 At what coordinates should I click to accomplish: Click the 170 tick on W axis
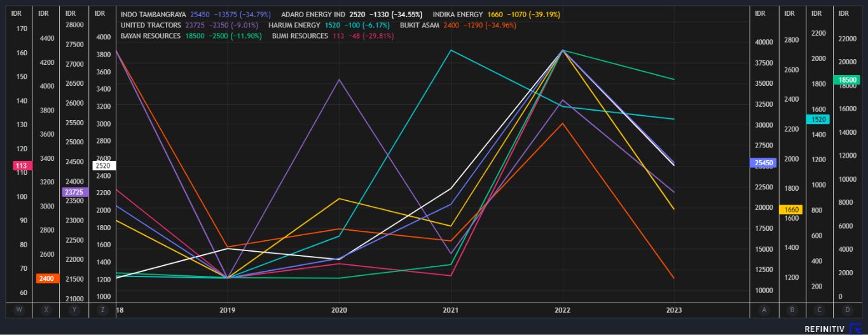pyautogui.click(x=22, y=29)
